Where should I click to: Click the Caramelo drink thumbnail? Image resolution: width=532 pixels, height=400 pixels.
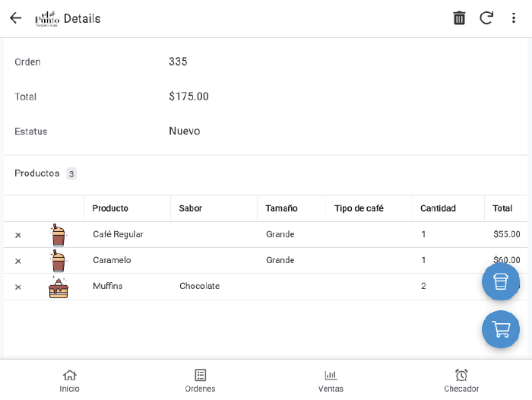(59, 261)
